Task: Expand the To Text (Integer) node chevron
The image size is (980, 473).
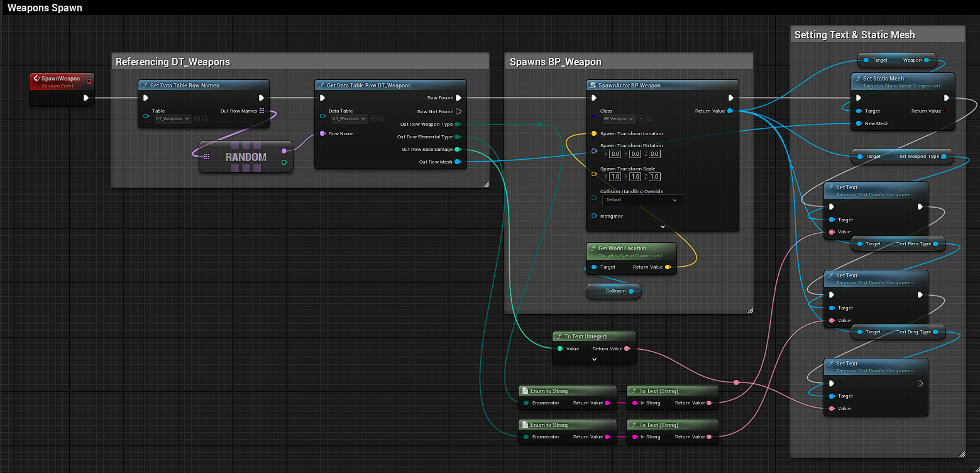Action: coord(594,359)
